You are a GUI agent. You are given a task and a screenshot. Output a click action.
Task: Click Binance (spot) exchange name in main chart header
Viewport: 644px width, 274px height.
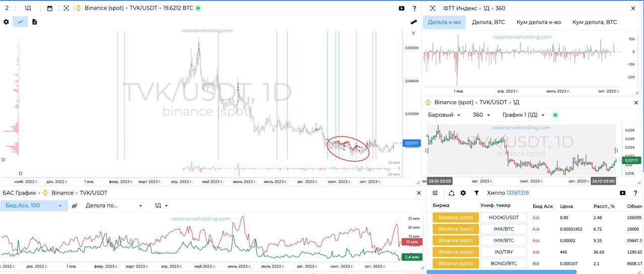point(104,9)
